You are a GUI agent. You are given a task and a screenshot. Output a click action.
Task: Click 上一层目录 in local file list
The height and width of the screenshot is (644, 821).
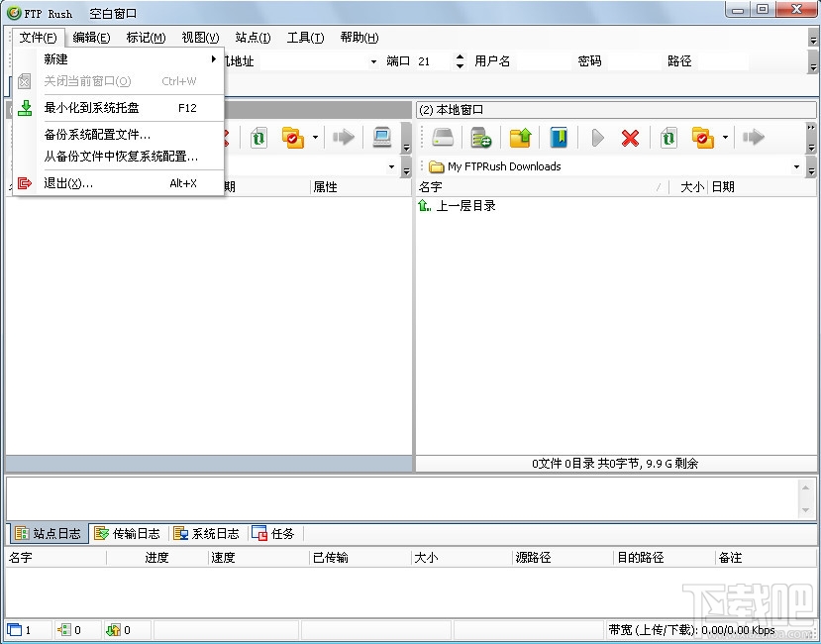[458, 206]
